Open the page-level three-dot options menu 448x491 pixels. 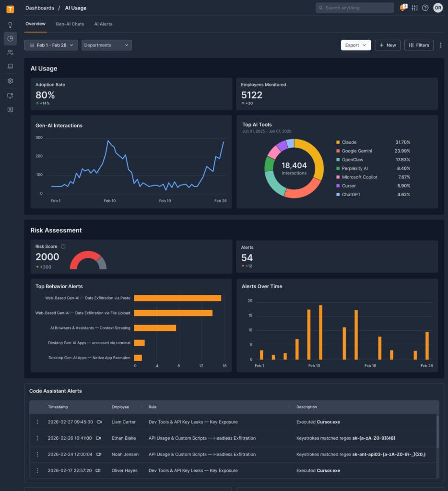[x=440, y=45]
